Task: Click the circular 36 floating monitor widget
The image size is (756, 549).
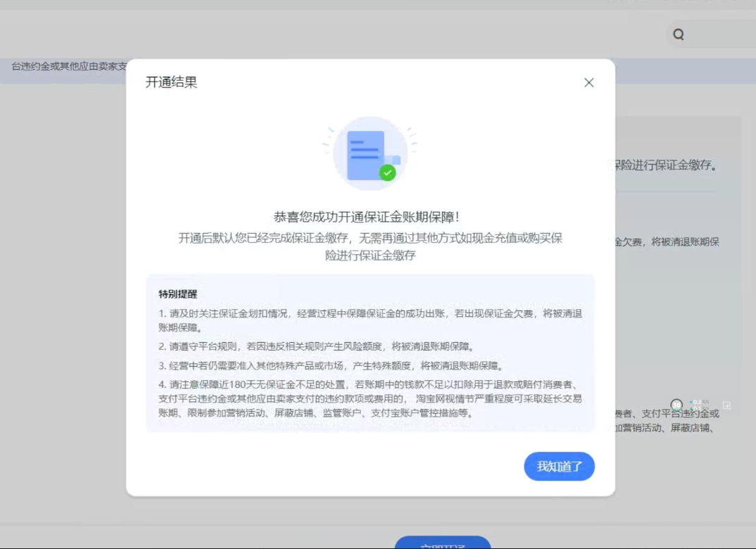Action: [676, 405]
